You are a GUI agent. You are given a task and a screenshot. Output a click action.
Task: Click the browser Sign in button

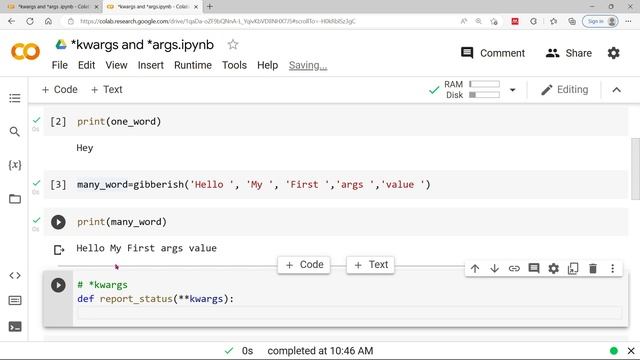click(600, 21)
